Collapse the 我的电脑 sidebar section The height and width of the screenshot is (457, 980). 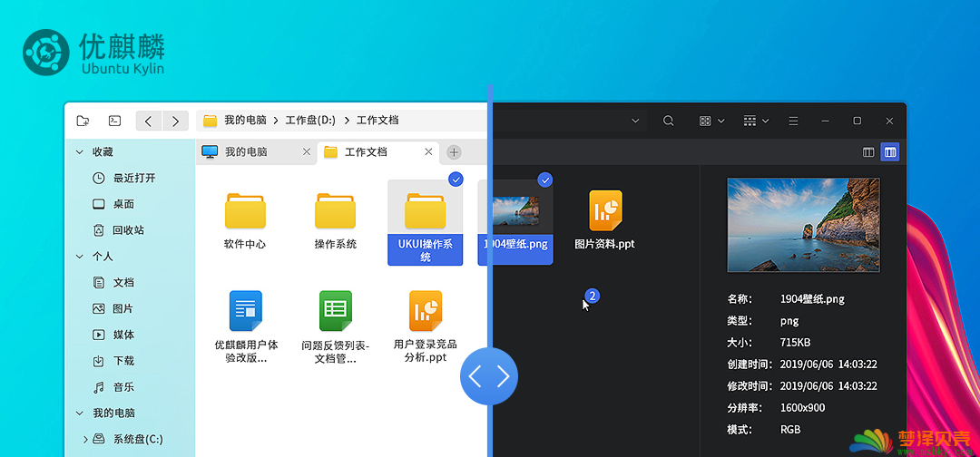(x=79, y=413)
